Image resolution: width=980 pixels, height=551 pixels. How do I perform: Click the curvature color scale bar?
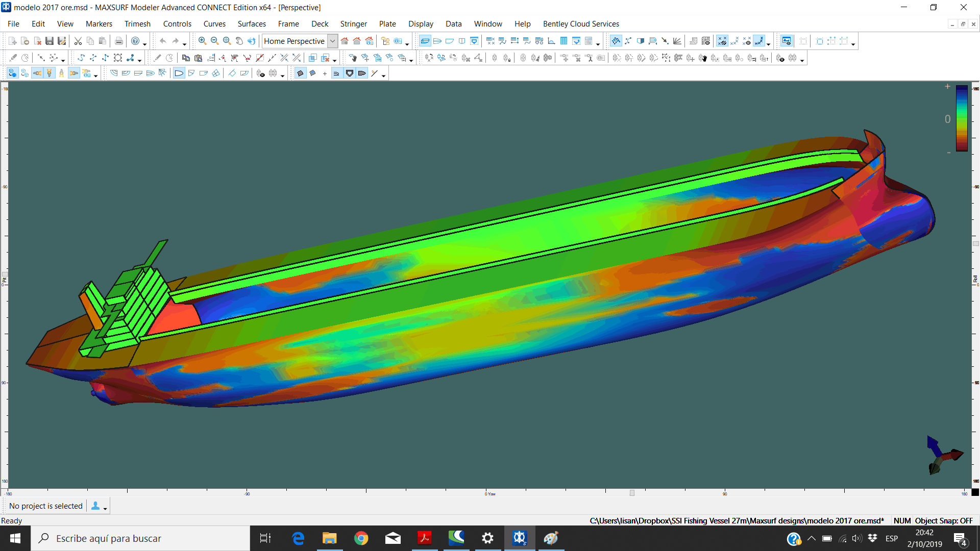pos(962,118)
